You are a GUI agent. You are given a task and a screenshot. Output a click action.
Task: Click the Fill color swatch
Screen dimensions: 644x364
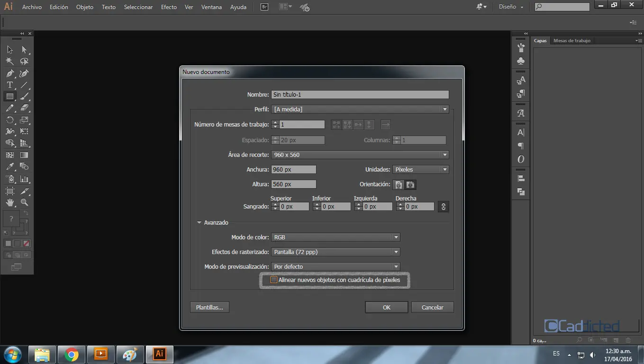[11, 219]
